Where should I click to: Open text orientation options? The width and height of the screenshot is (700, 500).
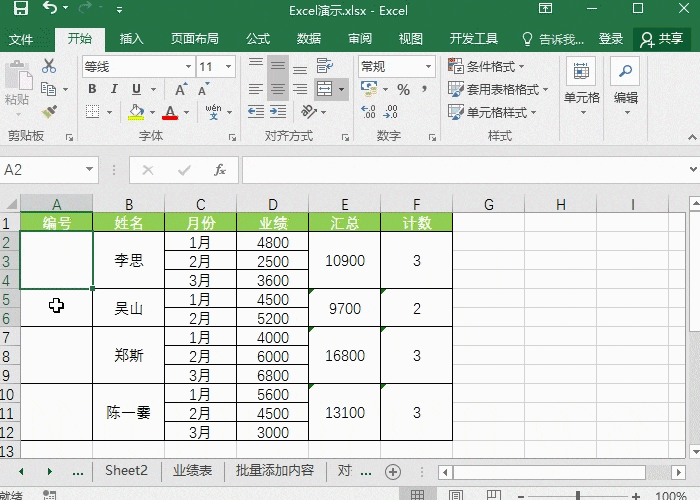pyautogui.click(x=309, y=112)
